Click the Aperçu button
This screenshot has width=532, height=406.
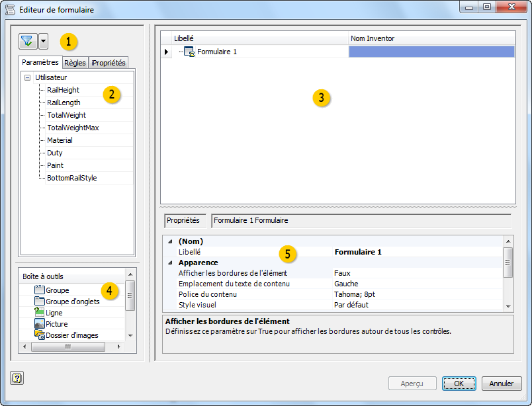[412, 384]
